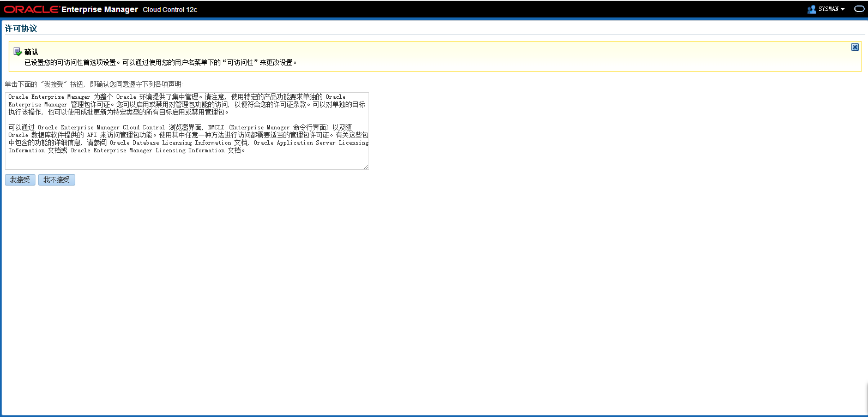Click the 我接受 accept button
The image size is (868, 417).
point(20,180)
